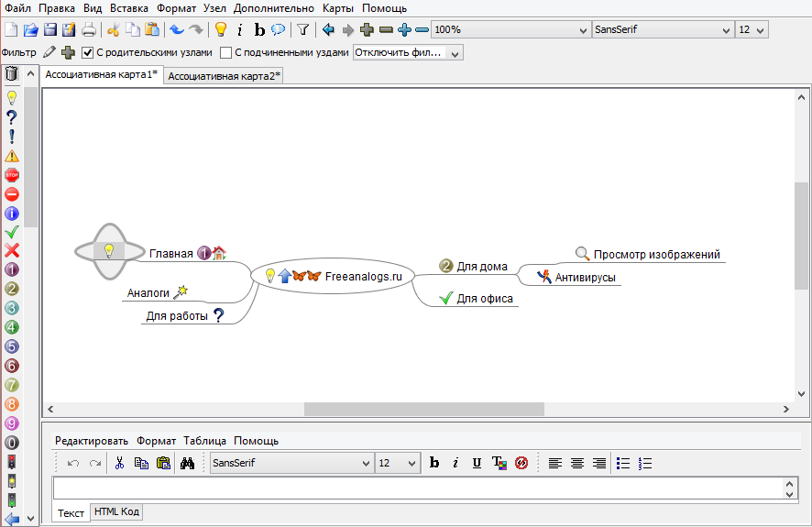This screenshot has width=812, height=527.
Task: Cut with the scissors icon in main toolbar
Action: click(x=113, y=29)
